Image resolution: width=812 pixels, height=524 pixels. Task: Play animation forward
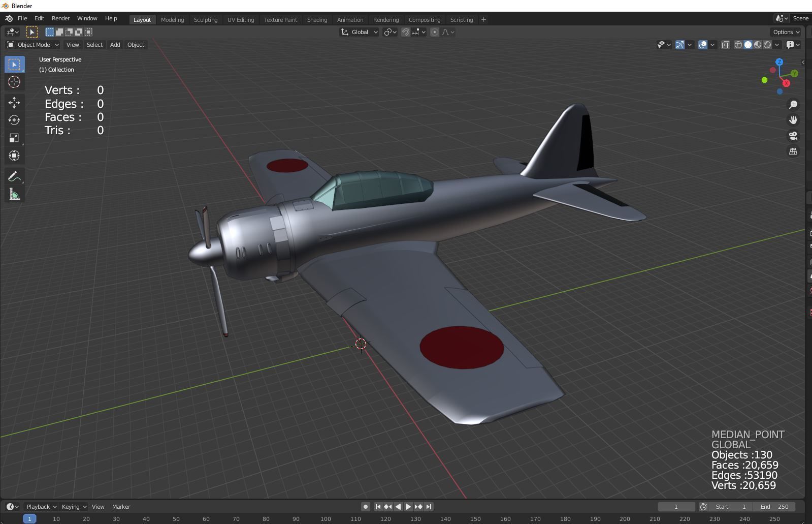(408, 507)
